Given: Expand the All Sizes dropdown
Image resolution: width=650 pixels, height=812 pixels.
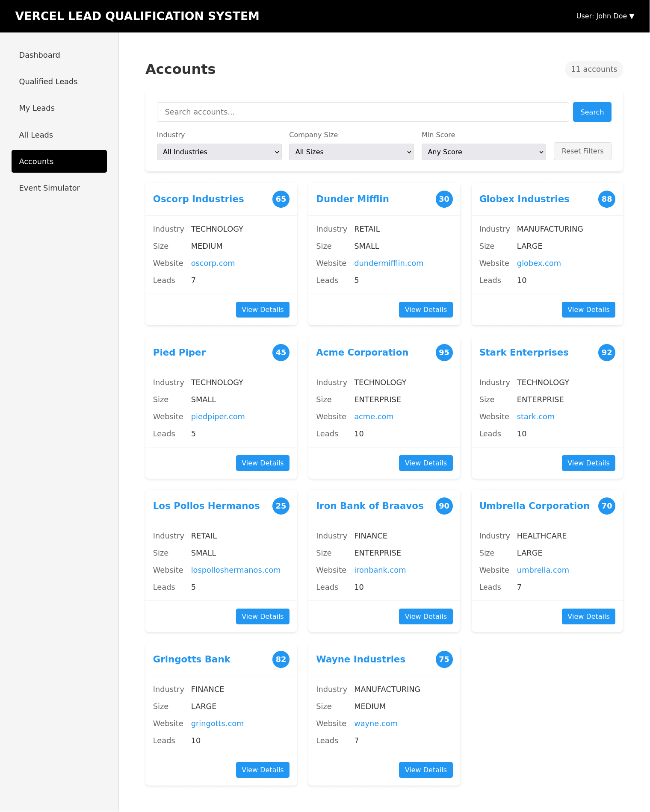Looking at the screenshot, I should 352,152.
